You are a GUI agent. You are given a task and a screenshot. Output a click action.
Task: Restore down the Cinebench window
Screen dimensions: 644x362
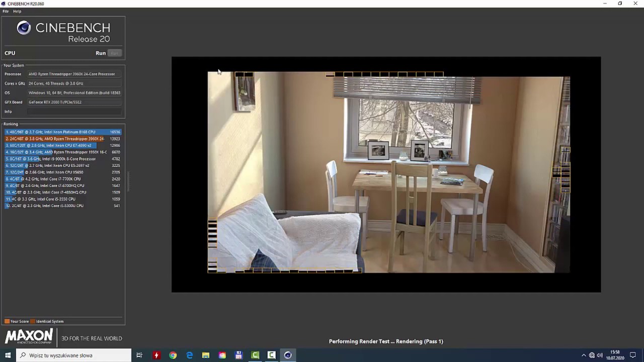pos(620,4)
